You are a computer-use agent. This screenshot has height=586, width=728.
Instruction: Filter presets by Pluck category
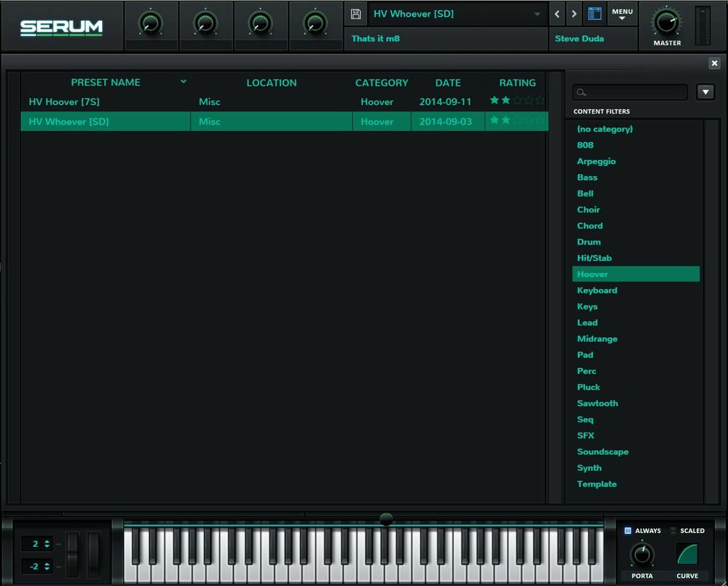click(x=588, y=387)
